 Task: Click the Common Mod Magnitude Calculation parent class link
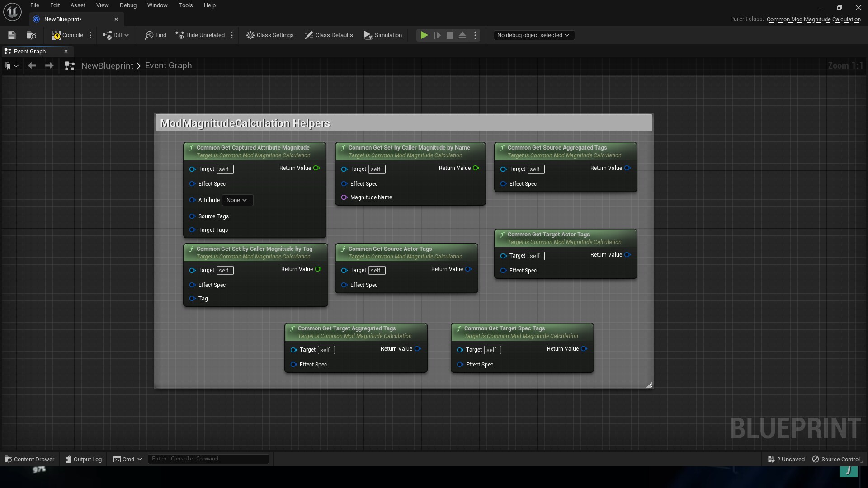(814, 19)
